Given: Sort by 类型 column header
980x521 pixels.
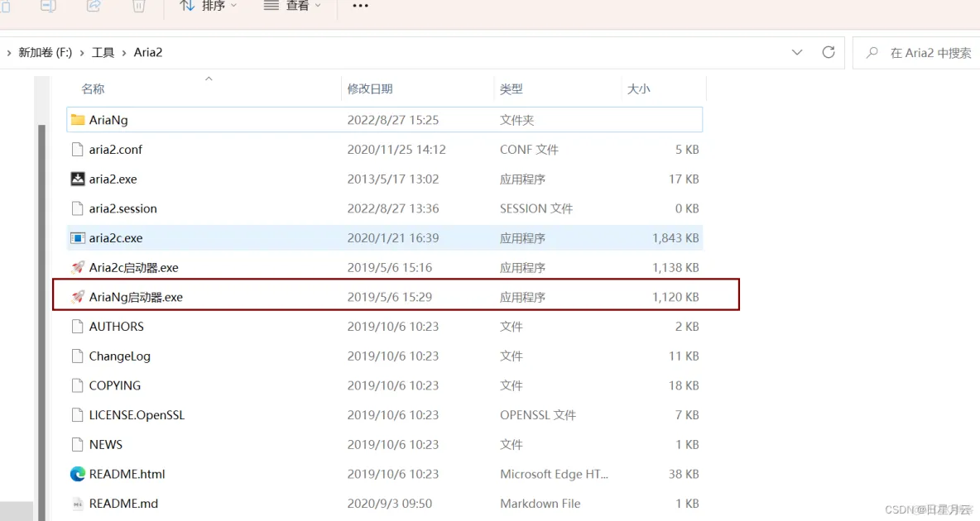Looking at the screenshot, I should [x=512, y=88].
